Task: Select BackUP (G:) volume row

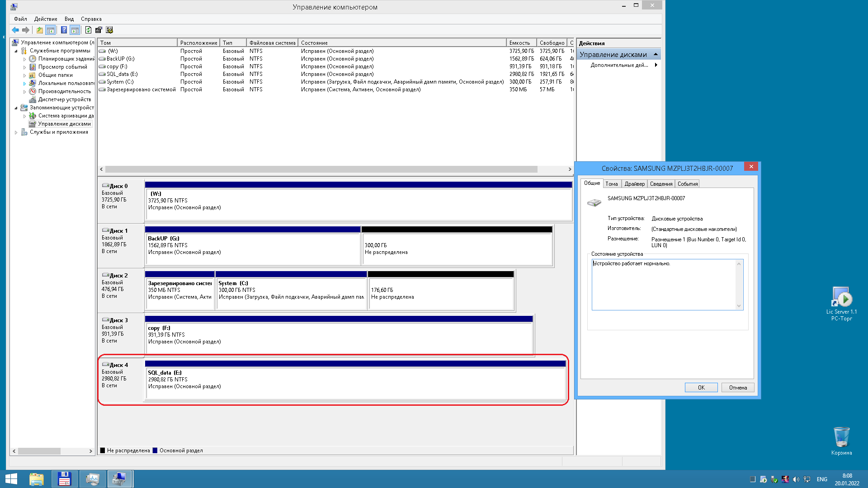Action: click(x=335, y=59)
